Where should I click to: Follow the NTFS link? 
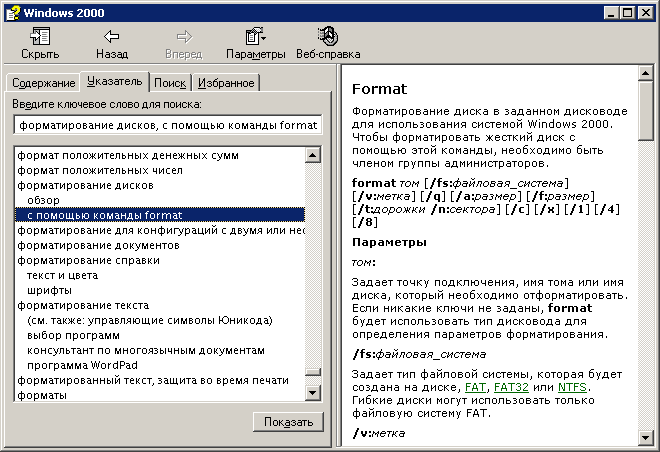[572, 387]
